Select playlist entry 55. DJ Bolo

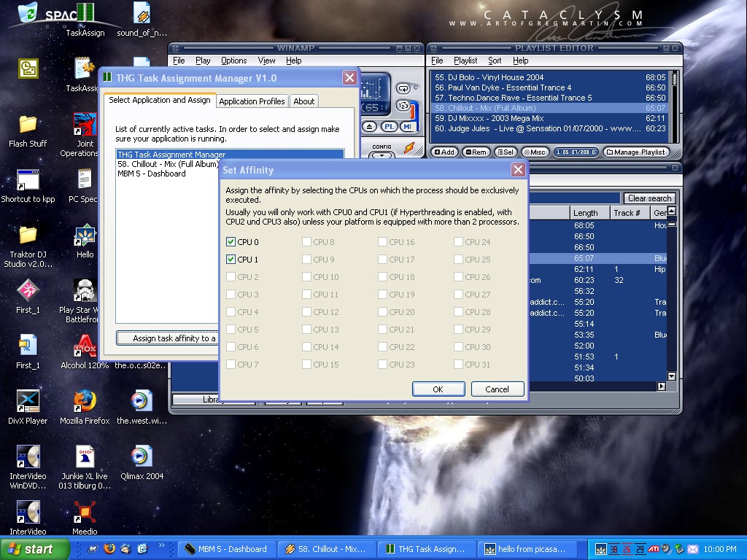pyautogui.click(x=549, y=77)
